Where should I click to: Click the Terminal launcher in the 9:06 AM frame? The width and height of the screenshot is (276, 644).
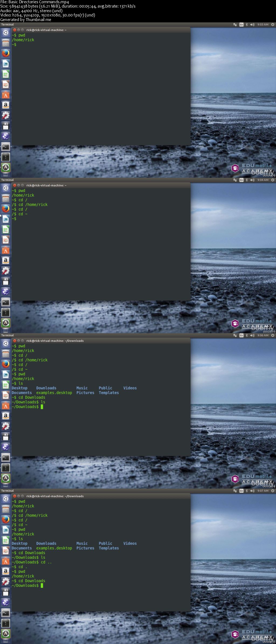pos(6,458)
